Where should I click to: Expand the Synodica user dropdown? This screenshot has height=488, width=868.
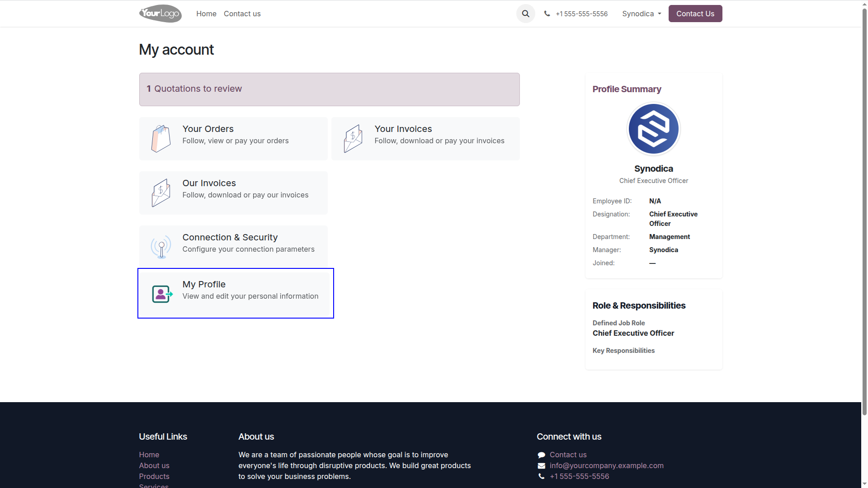[x=642, y=14]
